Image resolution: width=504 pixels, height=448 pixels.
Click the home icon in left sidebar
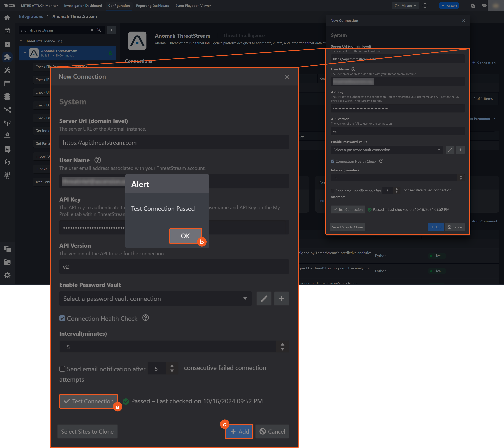tap(7, 18)
